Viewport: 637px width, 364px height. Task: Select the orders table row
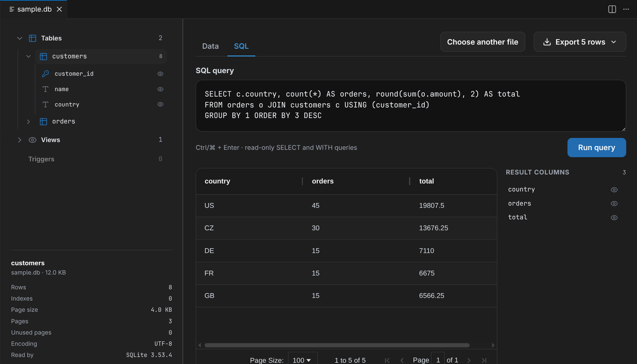click(101, 121)
